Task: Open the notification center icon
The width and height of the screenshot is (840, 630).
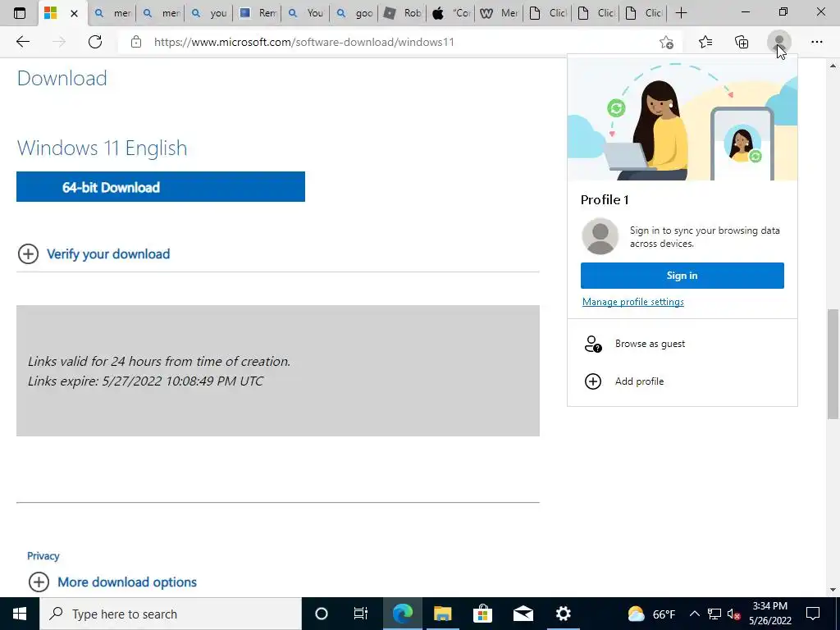Action: (813, 614)
